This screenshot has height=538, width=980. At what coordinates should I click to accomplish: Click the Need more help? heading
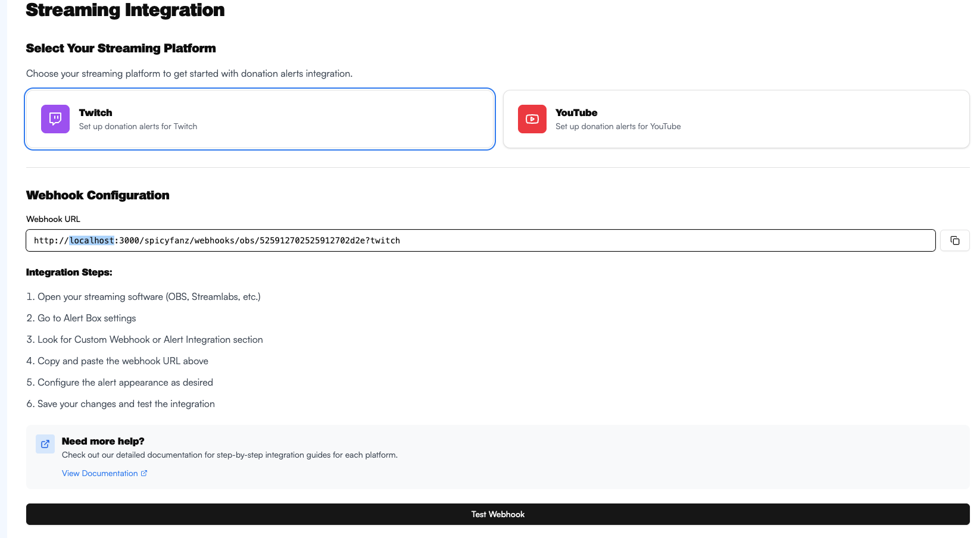coord(103,441)
